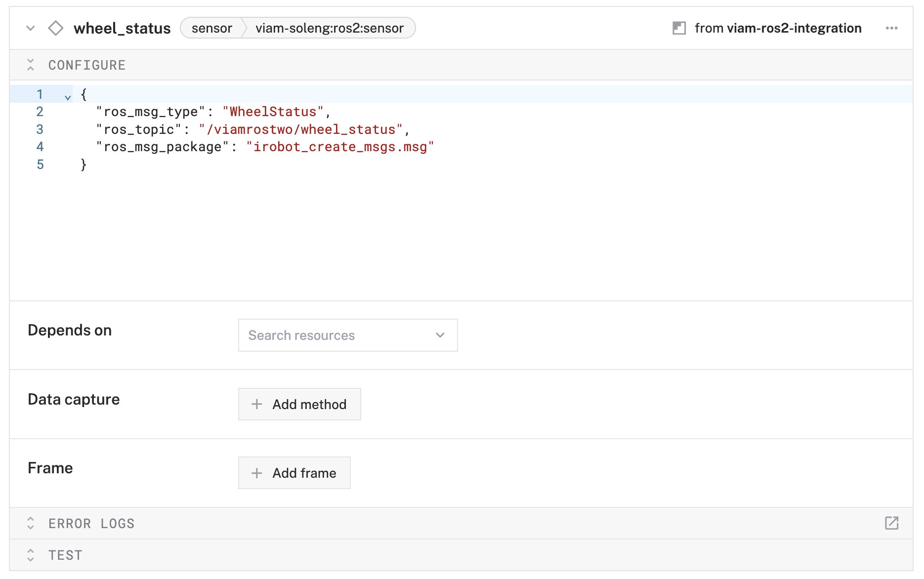Image resolution: width=924 pixels, height=579 pixels.
Task: Click the "ros_msg_type" key
Action: [150, 112]
